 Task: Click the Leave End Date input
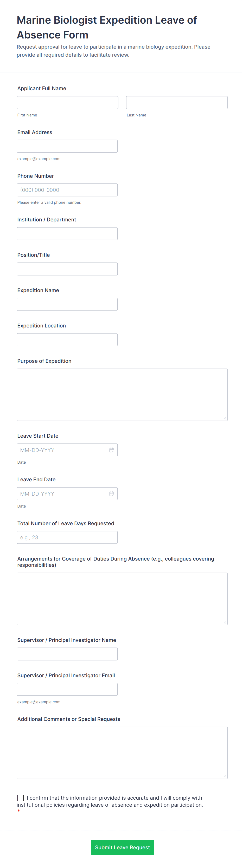[x=62, y=494]
